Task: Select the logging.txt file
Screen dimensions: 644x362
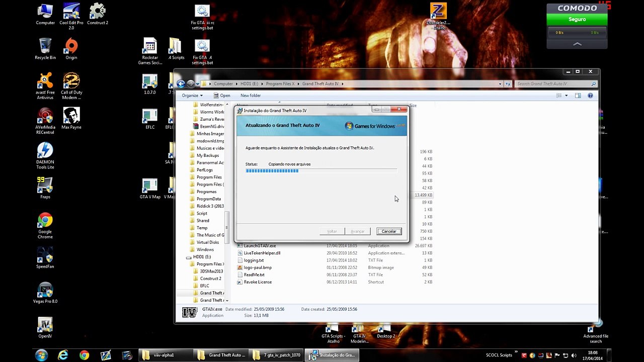Action: [254, 260]
